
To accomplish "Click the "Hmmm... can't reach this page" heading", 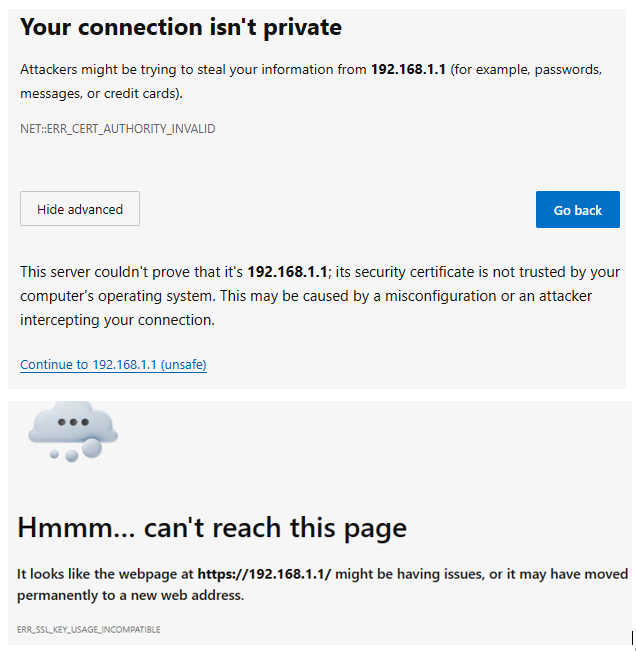I will pyautogui.click(x=212, y=527).
